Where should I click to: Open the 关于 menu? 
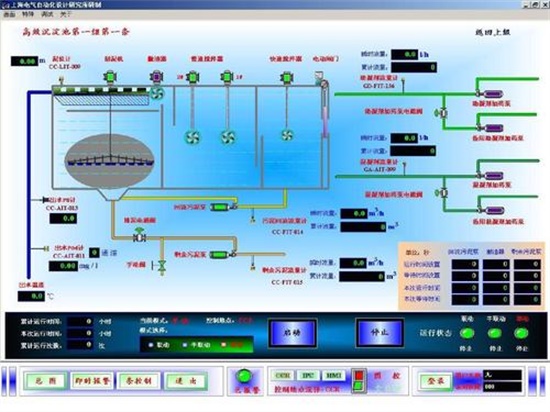(x=66, y=14)
